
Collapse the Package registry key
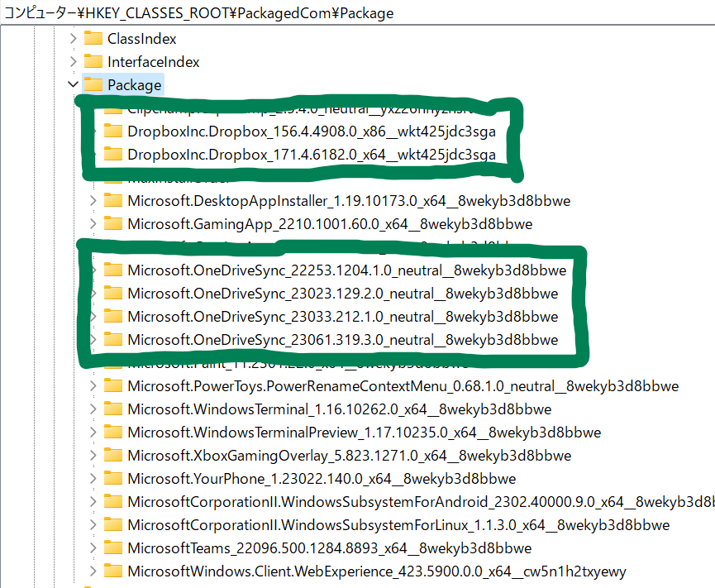[73, 84]
